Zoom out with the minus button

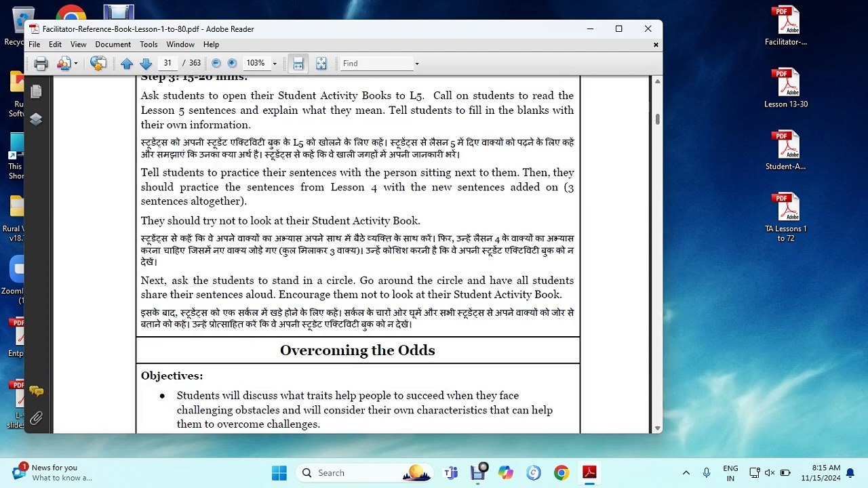tap(216, 63)
